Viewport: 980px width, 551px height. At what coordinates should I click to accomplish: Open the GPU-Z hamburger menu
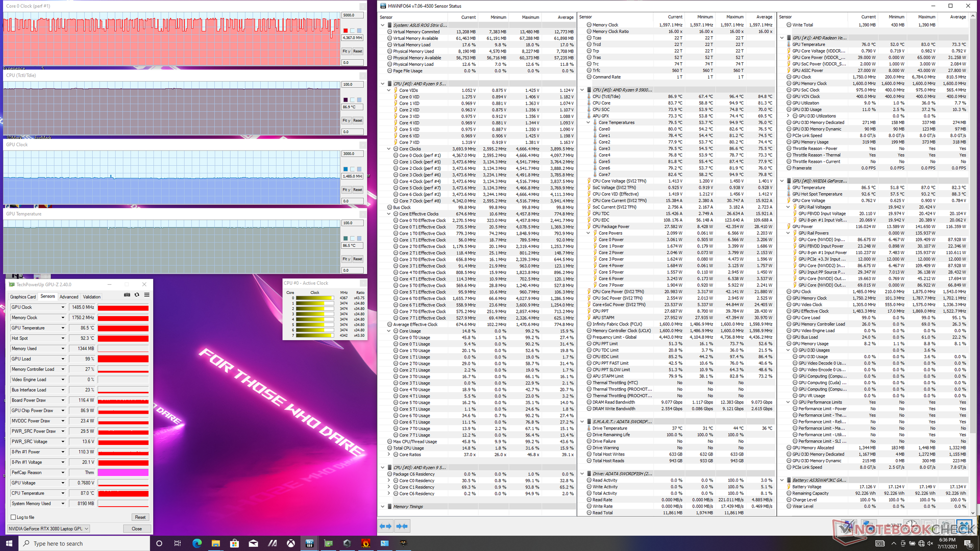pos(146,295)
